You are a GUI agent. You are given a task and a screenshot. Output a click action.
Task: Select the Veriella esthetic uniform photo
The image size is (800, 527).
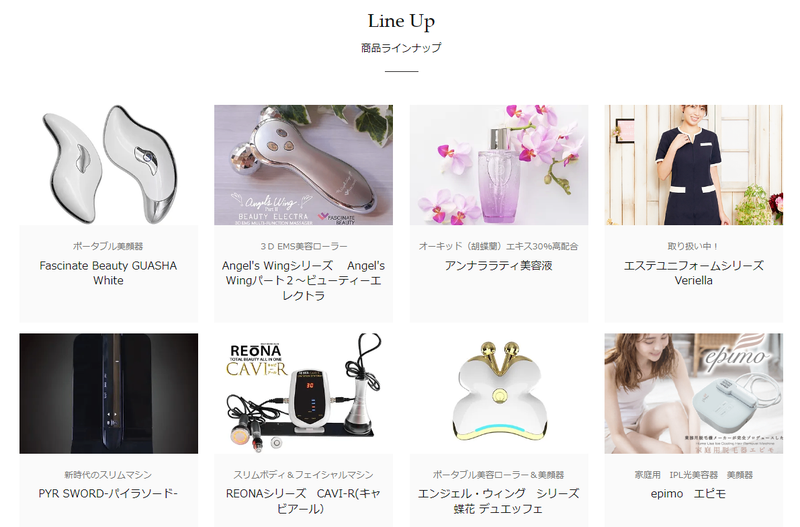[x=693, y=165]
